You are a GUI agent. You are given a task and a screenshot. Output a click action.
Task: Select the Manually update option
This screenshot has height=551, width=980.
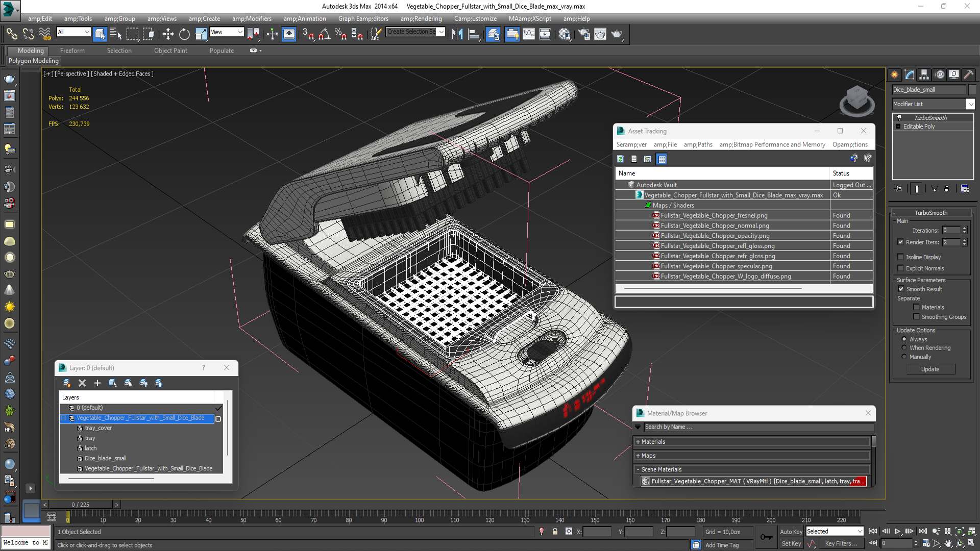point(904,357)
